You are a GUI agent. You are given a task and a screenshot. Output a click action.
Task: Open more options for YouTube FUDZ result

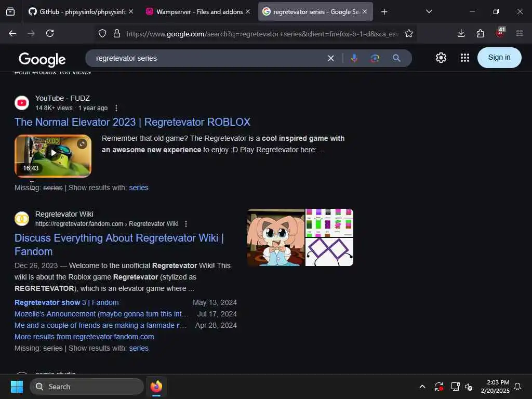pyautogui.click(x=116, y=108)
